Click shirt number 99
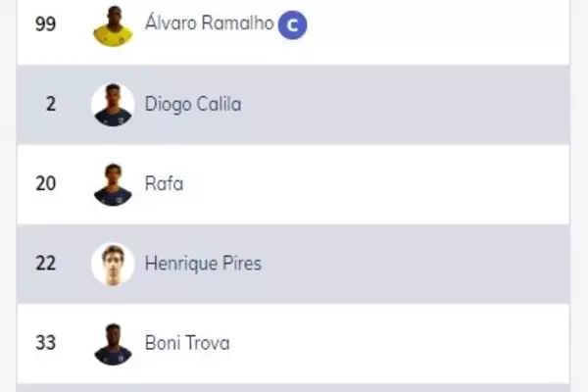 [x=45, y=24]
